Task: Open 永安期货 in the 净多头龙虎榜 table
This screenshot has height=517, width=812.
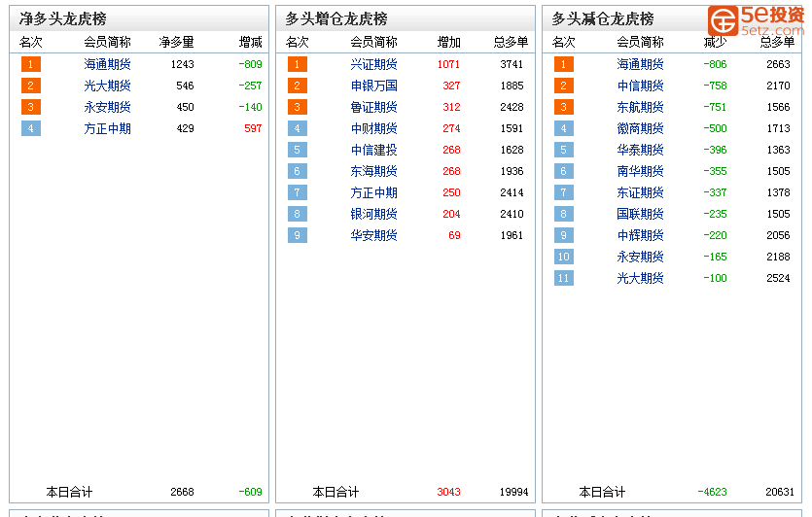Action: [107, 107]
